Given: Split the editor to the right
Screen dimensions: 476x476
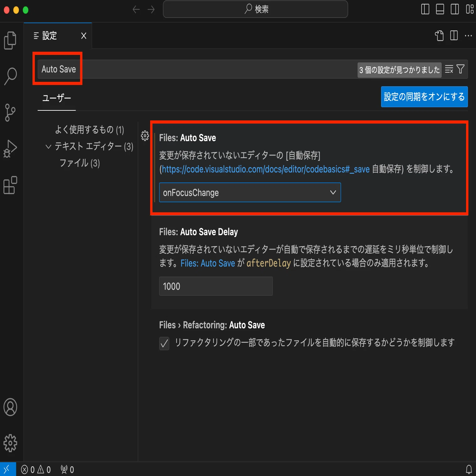Looking at the screenshot, I should click(454, 35).
